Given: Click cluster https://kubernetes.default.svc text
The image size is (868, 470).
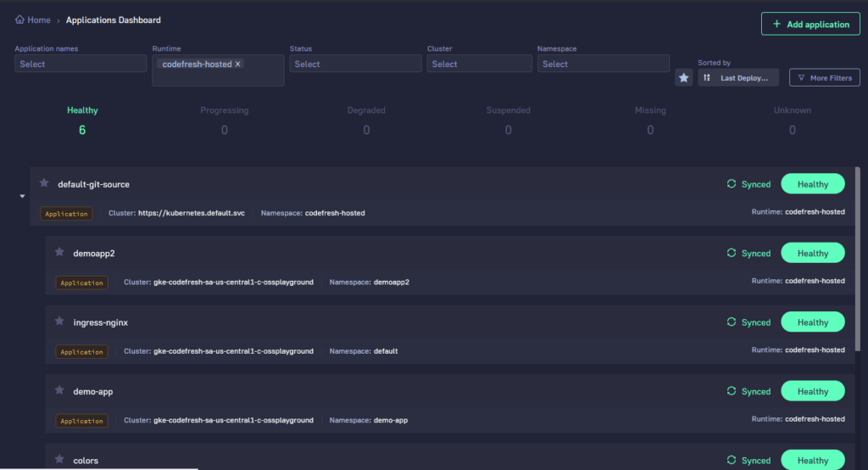Looking at the screenshot, I should coord(192,213).
